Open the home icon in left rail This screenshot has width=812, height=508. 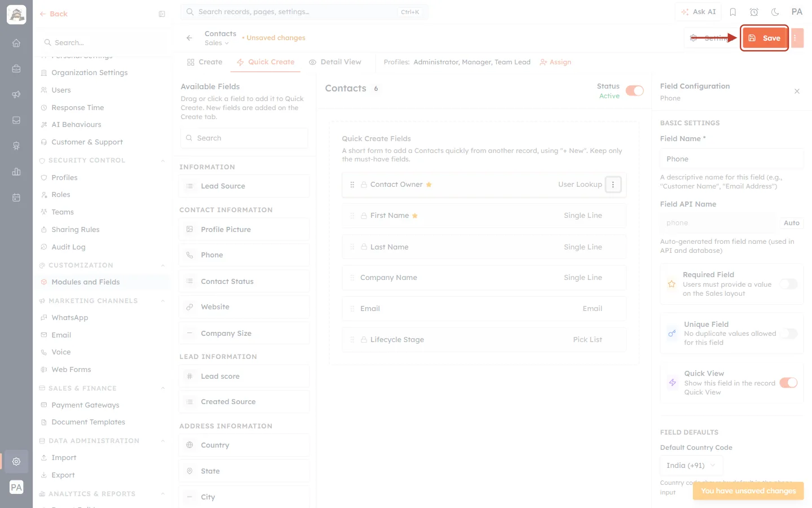(16, 43)
